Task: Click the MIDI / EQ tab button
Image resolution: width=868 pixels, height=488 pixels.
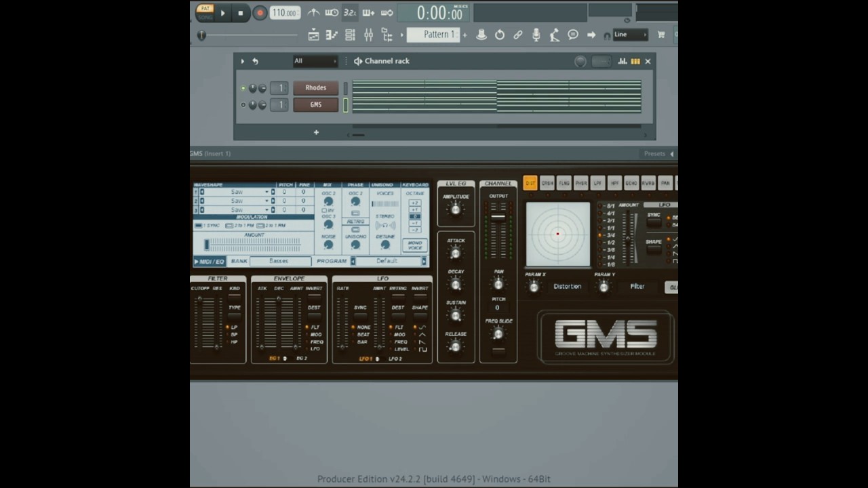Action: click(210, 261)
